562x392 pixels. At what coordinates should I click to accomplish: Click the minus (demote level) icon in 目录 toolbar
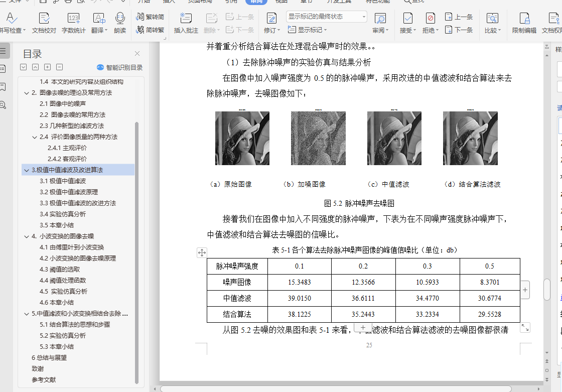(x=60, y=67)
